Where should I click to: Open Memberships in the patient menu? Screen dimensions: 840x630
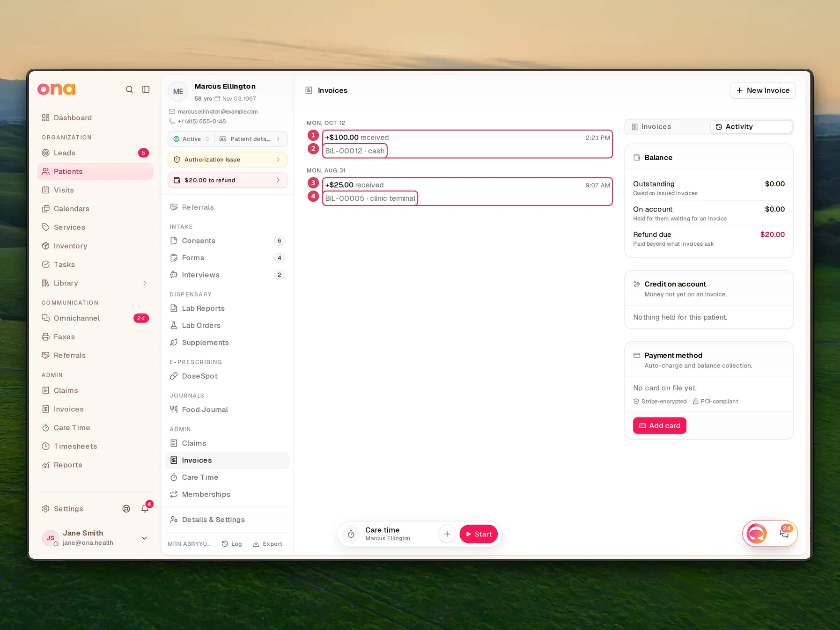coord(228,495)
